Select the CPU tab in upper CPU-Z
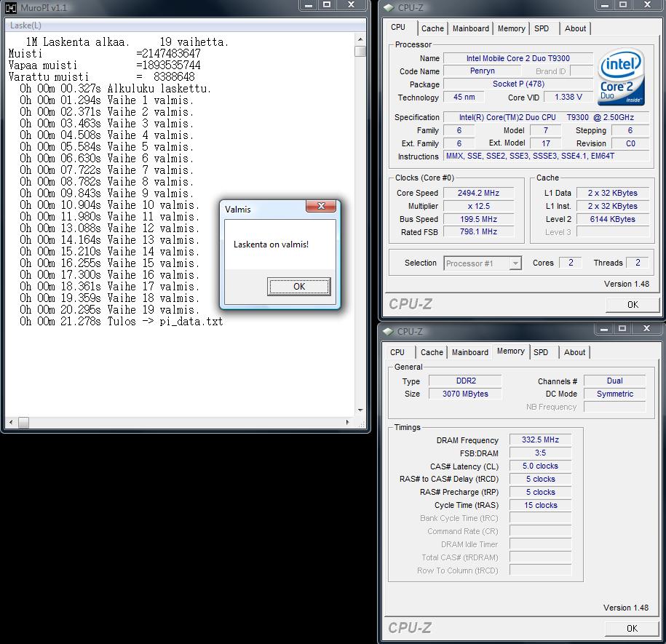The image size is (666, 644). pyautogui.click(x=398, y=28)
